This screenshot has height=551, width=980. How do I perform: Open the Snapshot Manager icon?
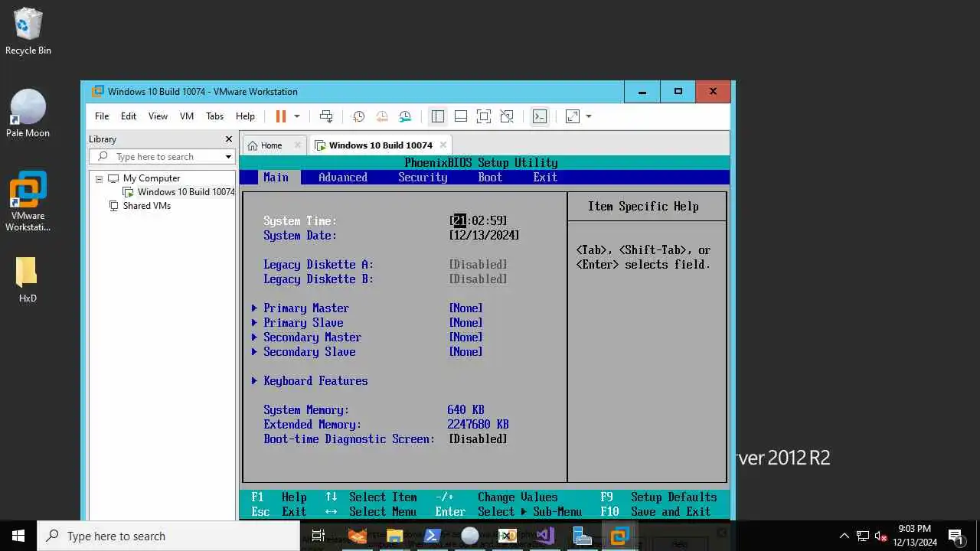(x=405, y=116)
